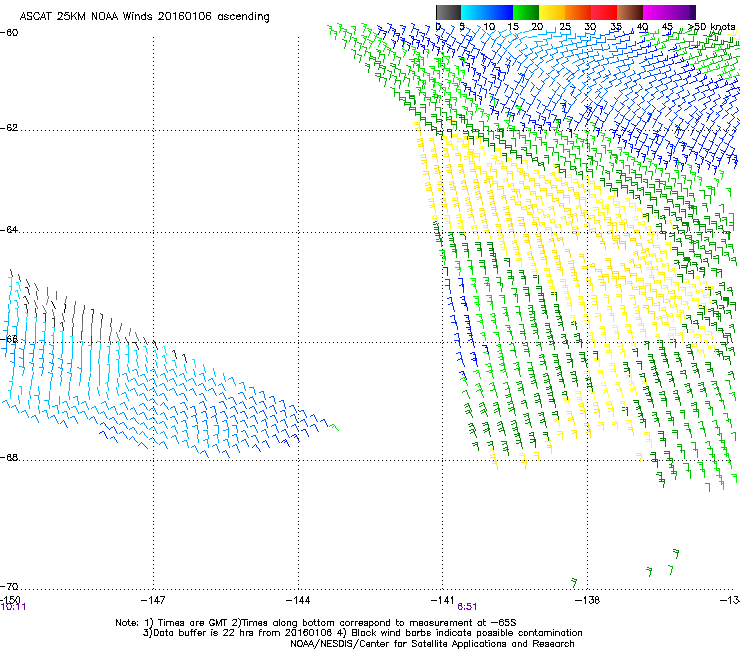Click the cyan 5-10 knots legend swatch
This screenshot has width=740, height=650.
tap(474, 12)
